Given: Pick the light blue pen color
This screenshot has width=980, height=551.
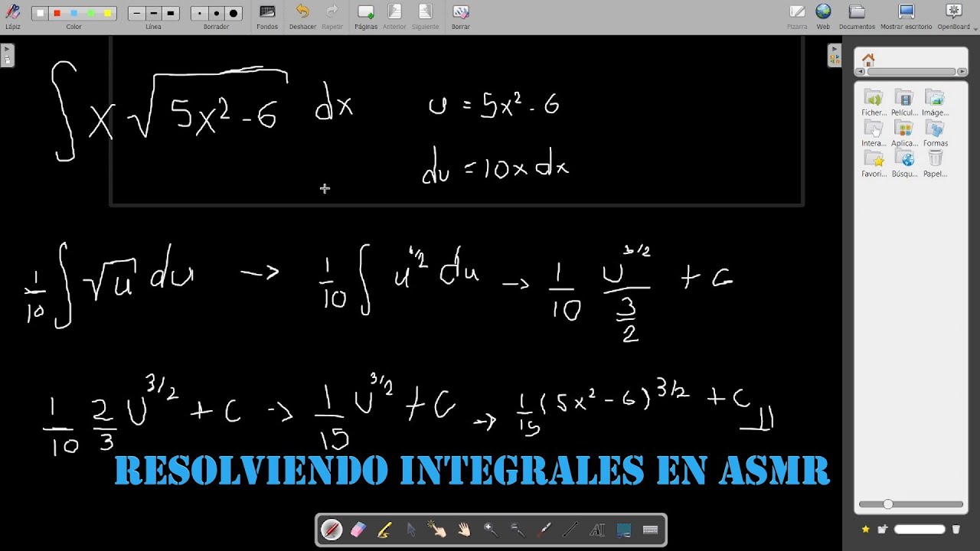Looking at the screenshot, I should coord(74,13).
